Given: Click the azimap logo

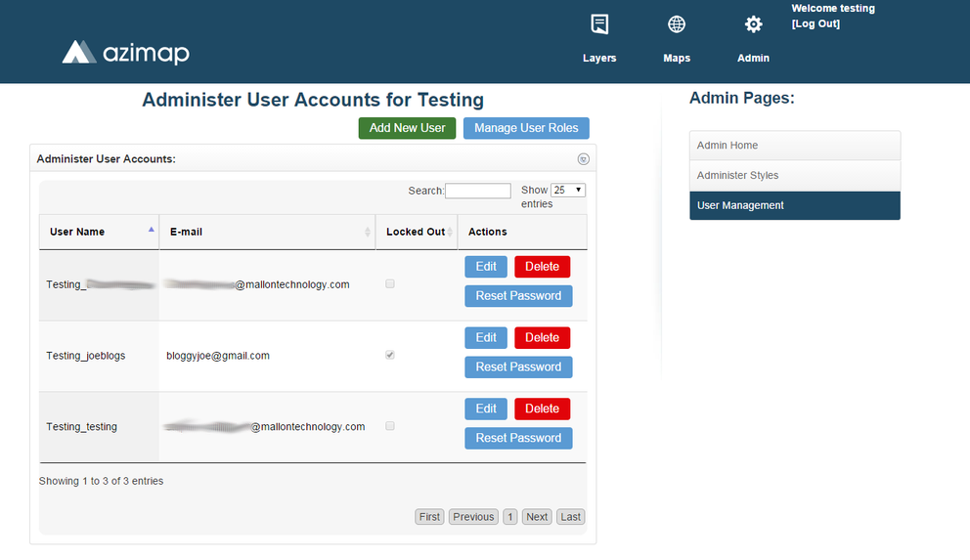Looking at the screenshot, I should pyautogui.click(x=126, y=52).
